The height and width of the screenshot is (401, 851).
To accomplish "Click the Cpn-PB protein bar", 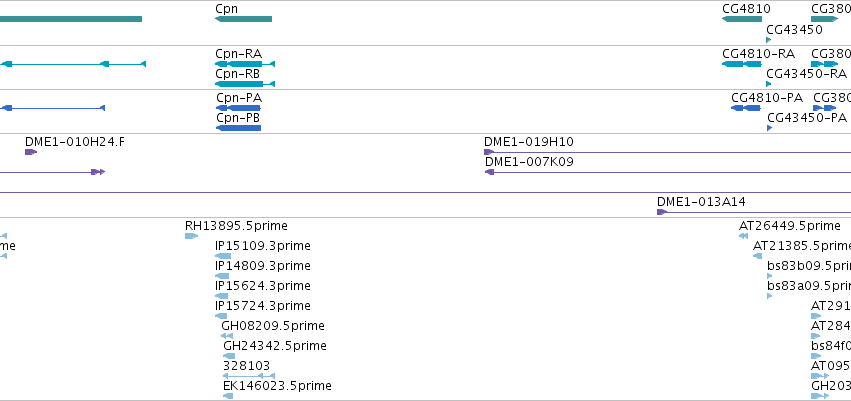I will click(x=239, y=128).
